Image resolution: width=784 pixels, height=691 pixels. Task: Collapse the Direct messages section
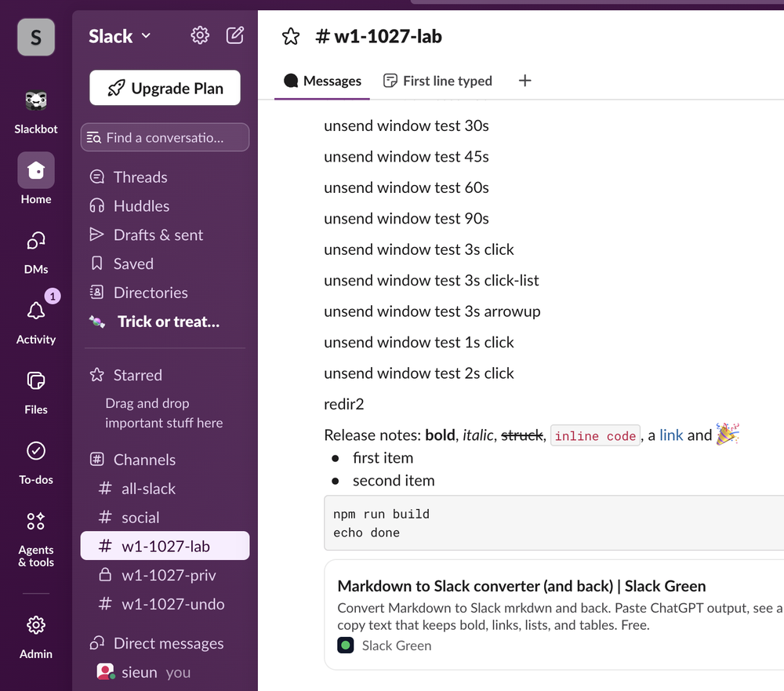click(x=169, y=643)
